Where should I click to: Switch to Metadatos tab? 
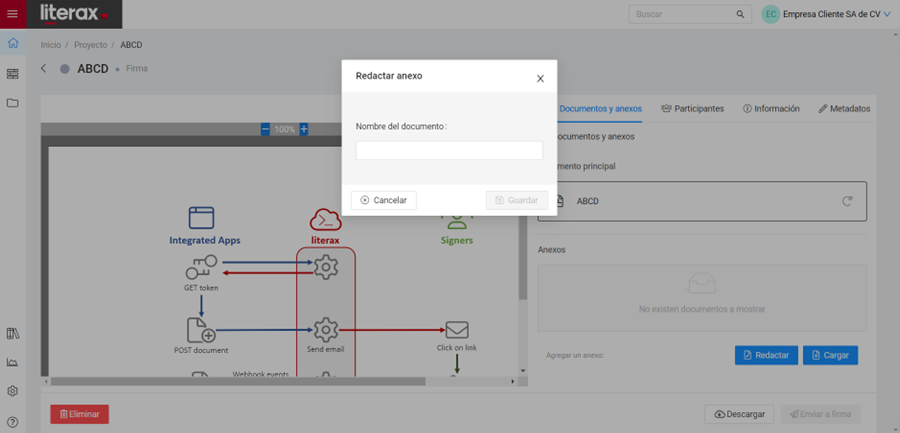click(844, 109)
